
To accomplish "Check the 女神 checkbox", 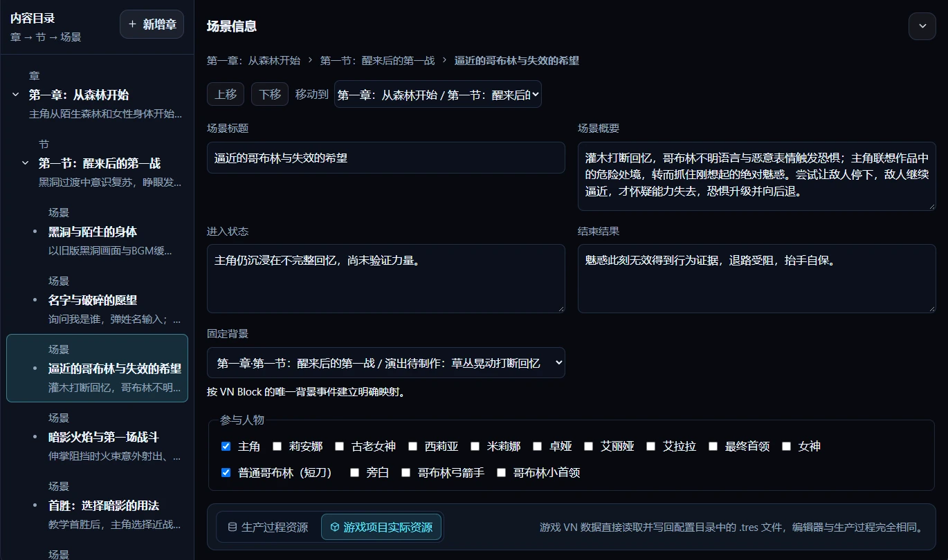I will coord(786,447).
